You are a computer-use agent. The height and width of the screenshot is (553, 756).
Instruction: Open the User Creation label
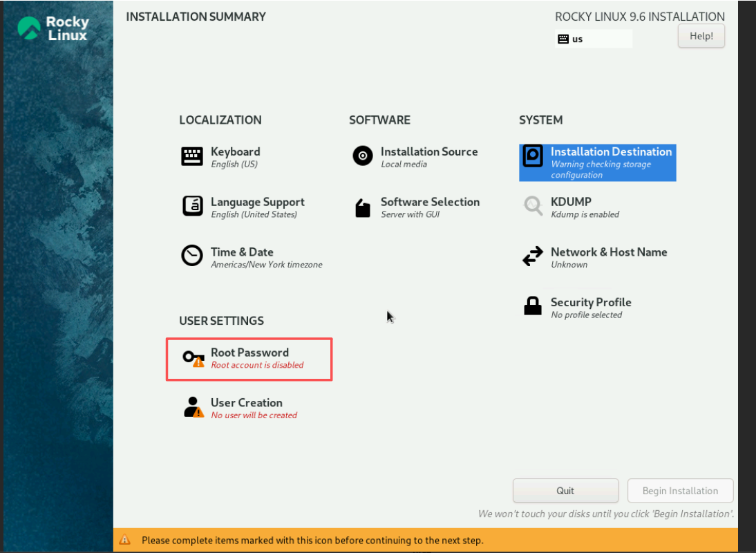(246, 402)
